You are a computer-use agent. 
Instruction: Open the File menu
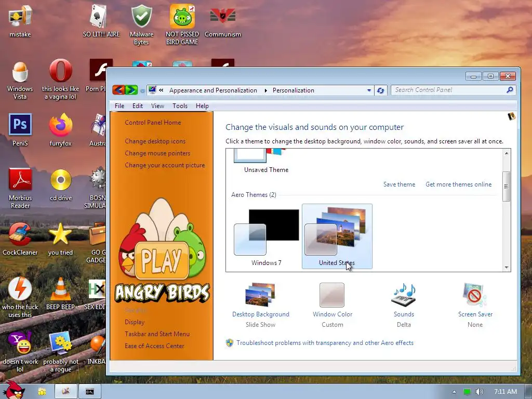[x=119, y=106]
